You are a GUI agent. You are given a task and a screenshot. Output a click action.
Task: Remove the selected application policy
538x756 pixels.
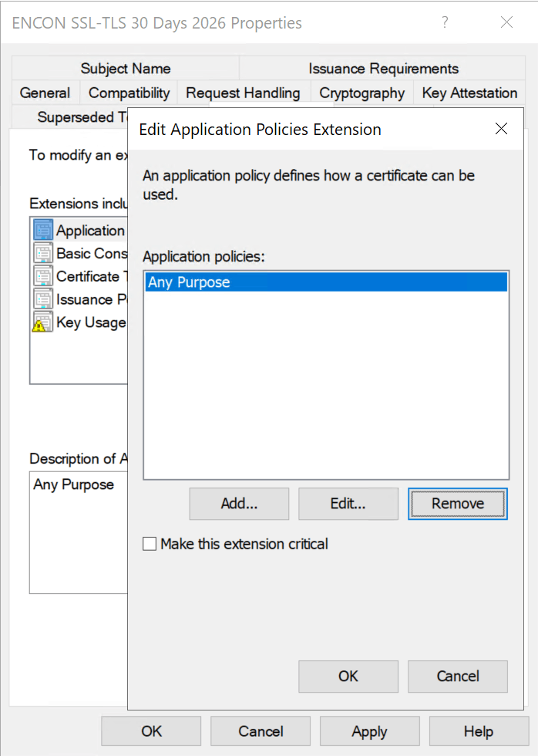click(x=458, y=504)
